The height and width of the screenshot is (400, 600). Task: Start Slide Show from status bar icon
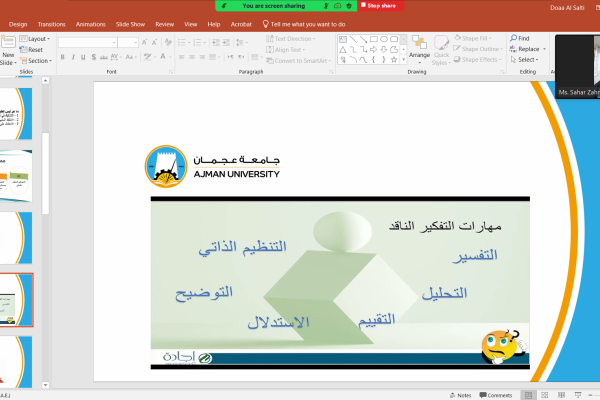(578, 395)
